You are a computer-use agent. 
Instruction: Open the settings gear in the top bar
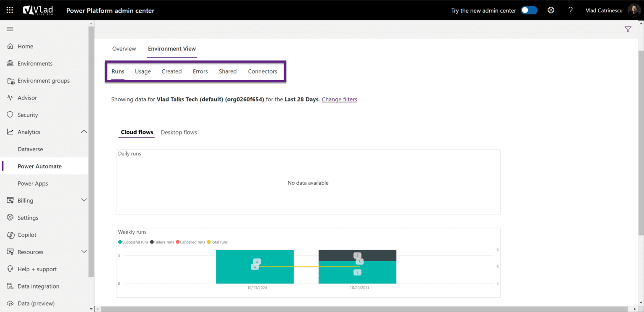tap(551, 10)
